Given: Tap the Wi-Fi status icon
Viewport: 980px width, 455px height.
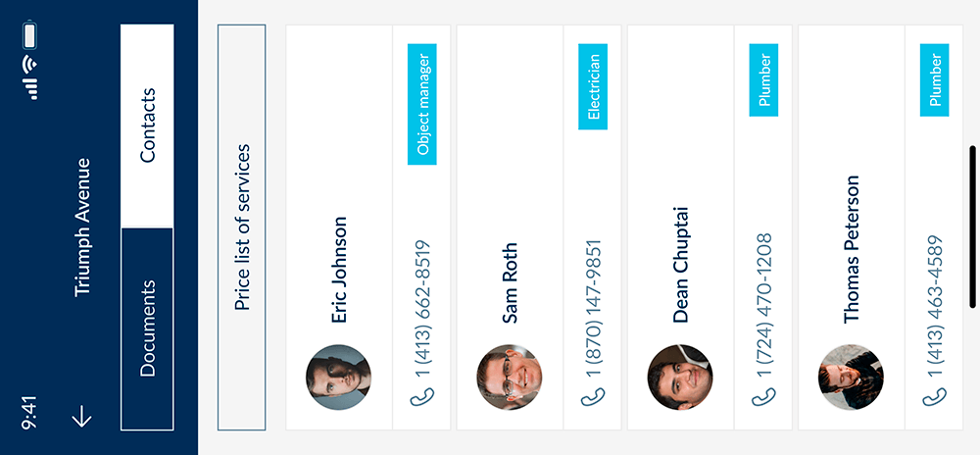Looking at the screenshot, I should point(30,66).
